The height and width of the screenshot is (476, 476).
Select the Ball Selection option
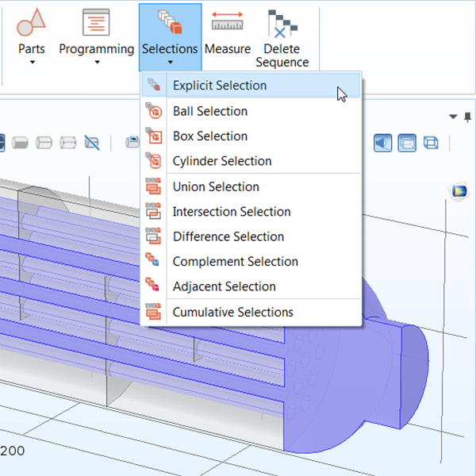pyautogui.click(x=210, y=111)
